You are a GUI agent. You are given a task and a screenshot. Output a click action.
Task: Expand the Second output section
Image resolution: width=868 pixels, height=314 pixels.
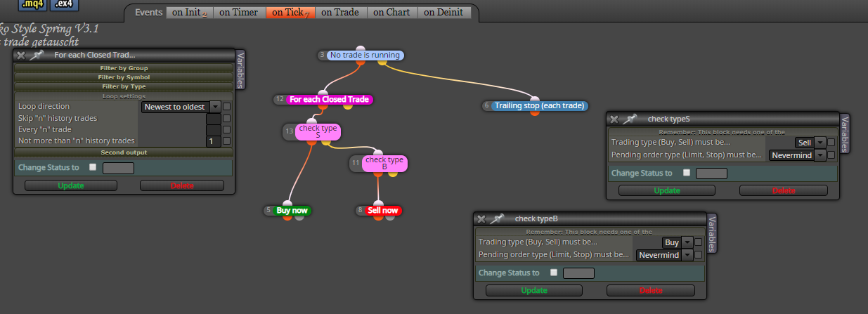coord(123,152)
